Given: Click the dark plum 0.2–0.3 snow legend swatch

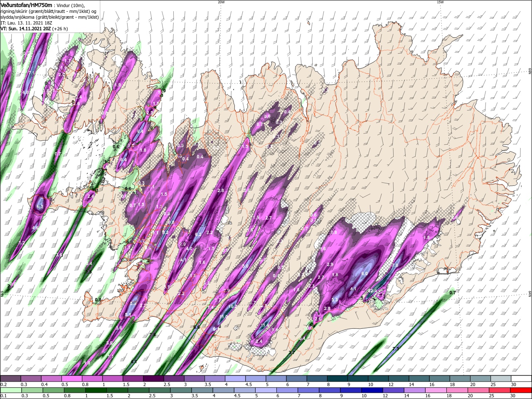Looking at the screenshot, I should [x=10, y=379].
